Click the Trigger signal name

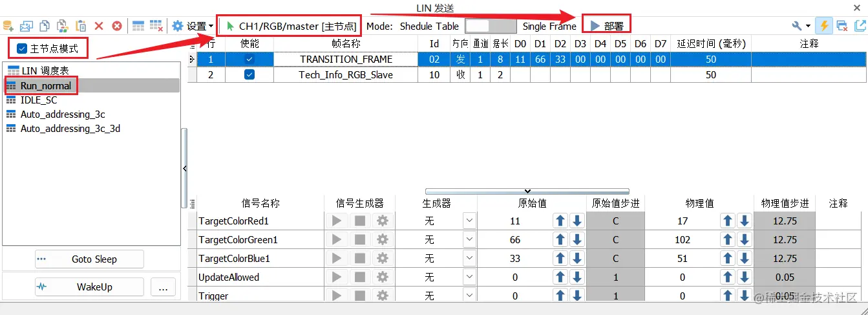(213, 296)
